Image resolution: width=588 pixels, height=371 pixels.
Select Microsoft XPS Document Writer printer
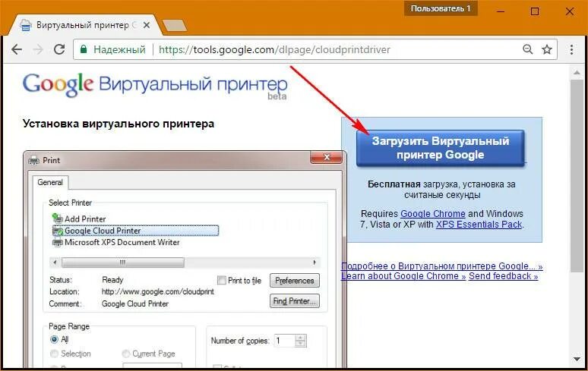coord(116,242)
